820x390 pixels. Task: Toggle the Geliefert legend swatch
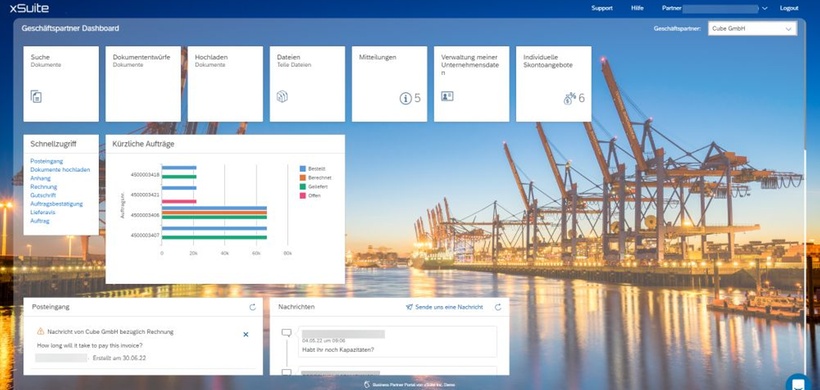tap(303, 187)
